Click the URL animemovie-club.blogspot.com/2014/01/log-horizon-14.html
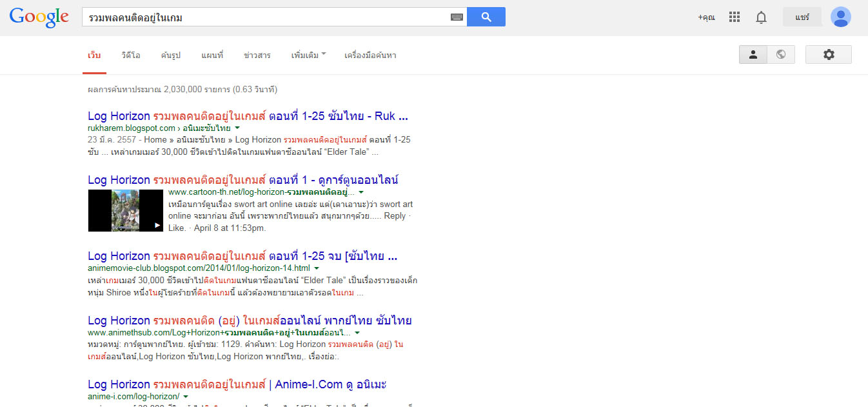The width and height of the screenshot is (868, 407). [x=199, y=268]
